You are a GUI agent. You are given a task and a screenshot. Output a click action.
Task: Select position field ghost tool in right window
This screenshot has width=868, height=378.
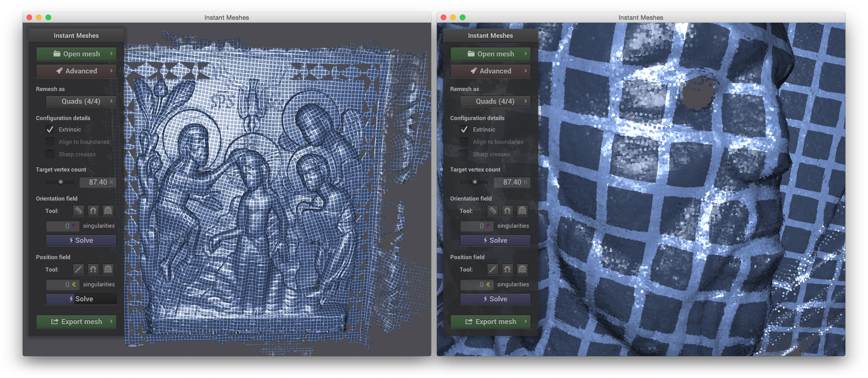click(522, 269)
